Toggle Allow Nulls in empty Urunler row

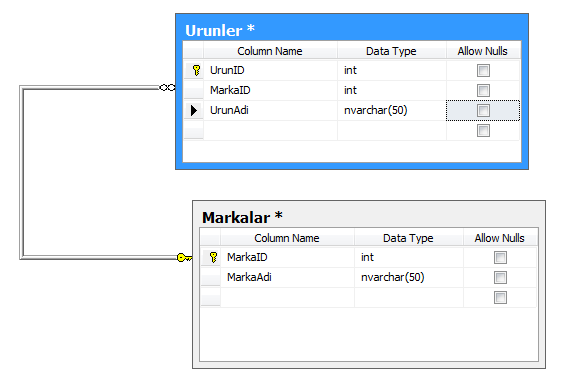[483, 130]
